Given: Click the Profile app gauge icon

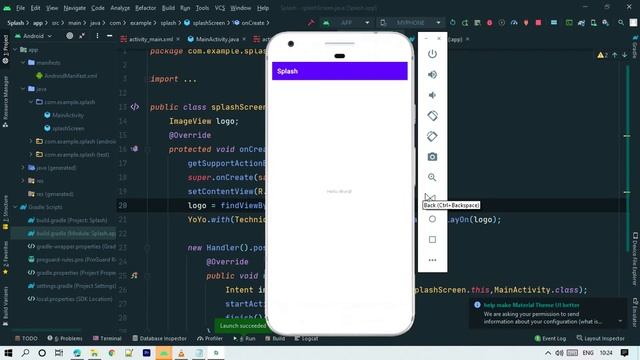Looking at the screenshot, I should [514, 23].
